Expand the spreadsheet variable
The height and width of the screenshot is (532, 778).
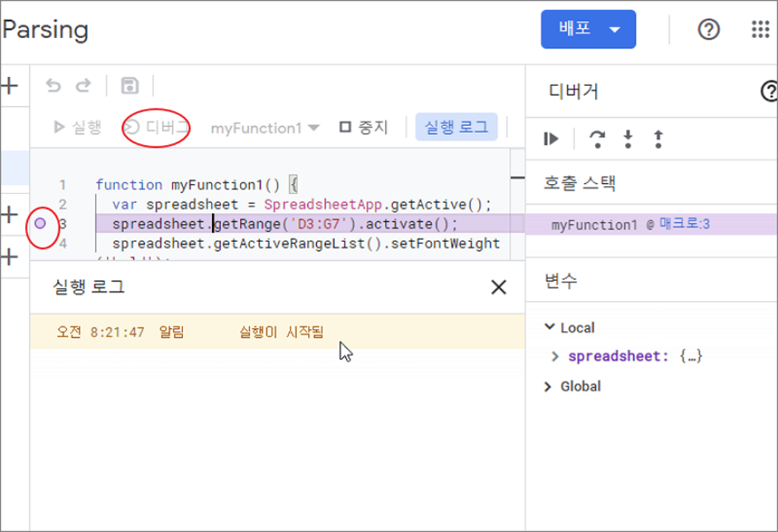[555, 357]
